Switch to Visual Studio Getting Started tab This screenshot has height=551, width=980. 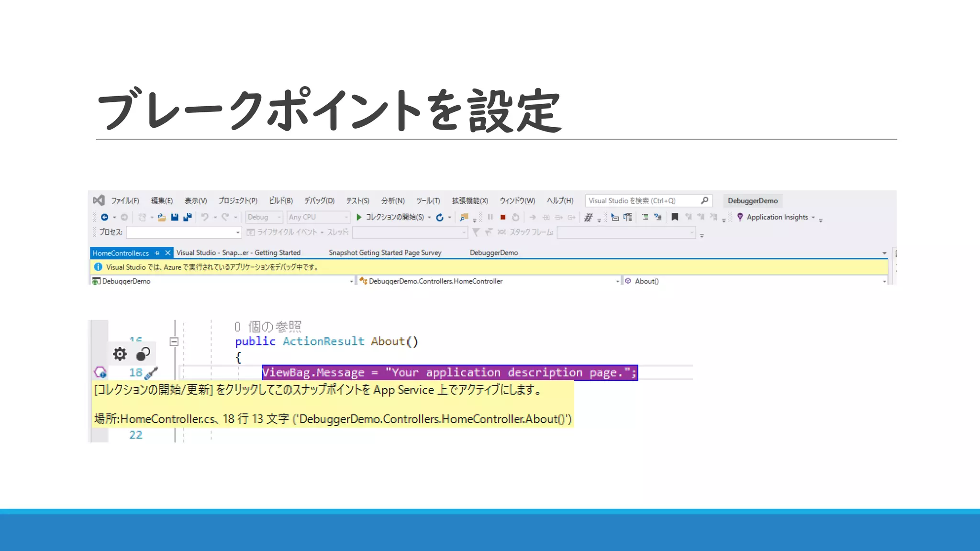click(238, 253)
